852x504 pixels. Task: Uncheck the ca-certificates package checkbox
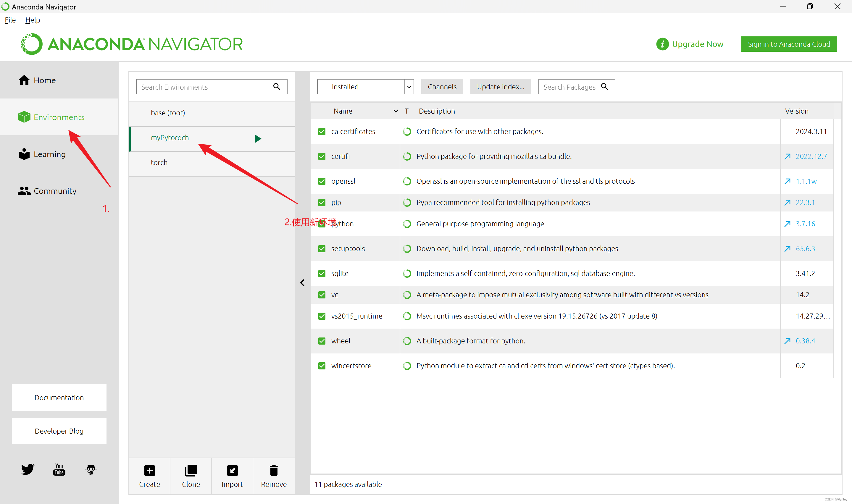pos(322,131)
